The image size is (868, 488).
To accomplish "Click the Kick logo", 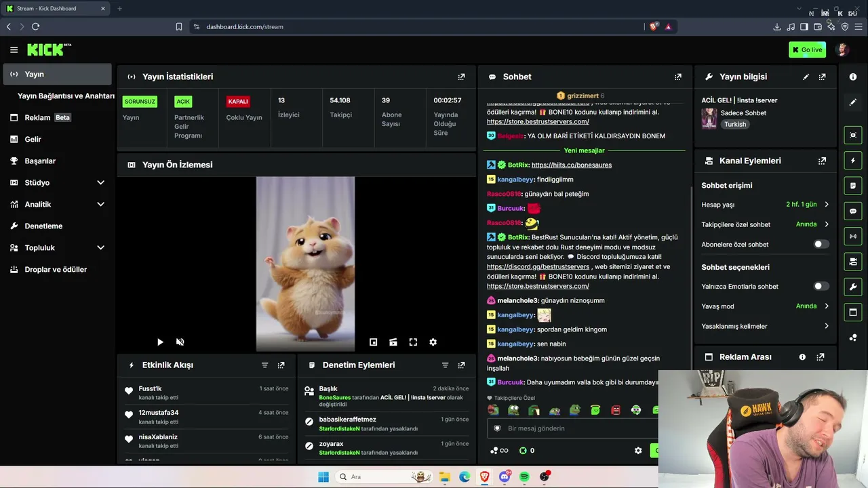I will tap(49, 49).
